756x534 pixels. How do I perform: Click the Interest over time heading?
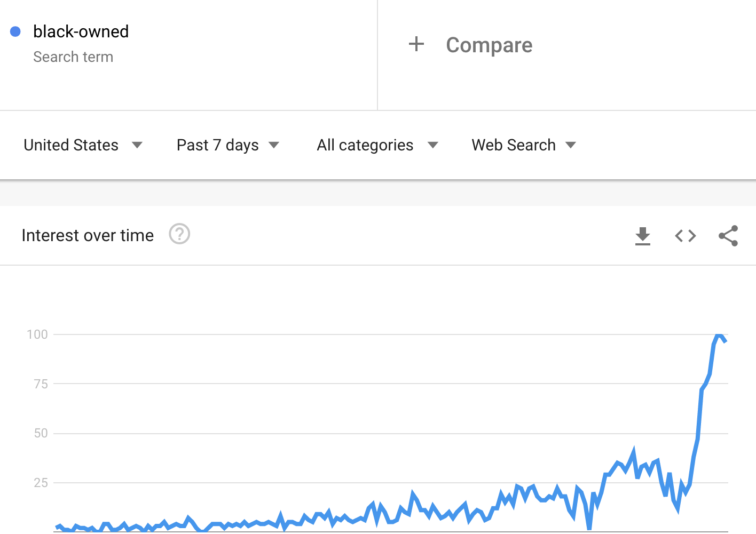tap(88, 235)
